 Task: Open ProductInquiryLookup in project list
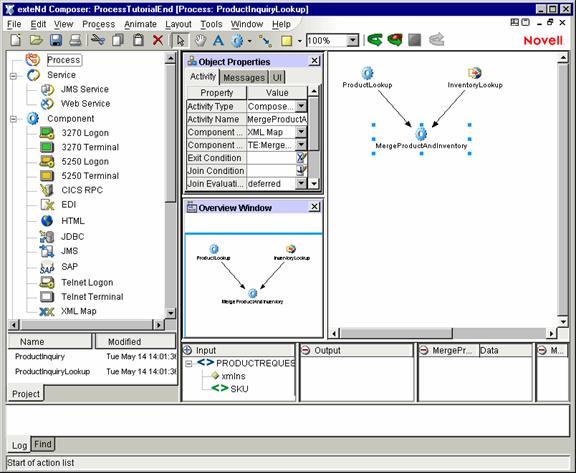(x=53, y=372)
